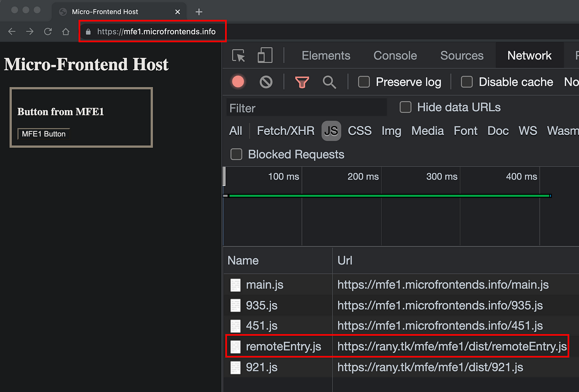Click the Button from MFE1 heading
The image size is (579, 392).
pyautogui.click(x=60, y=112)
